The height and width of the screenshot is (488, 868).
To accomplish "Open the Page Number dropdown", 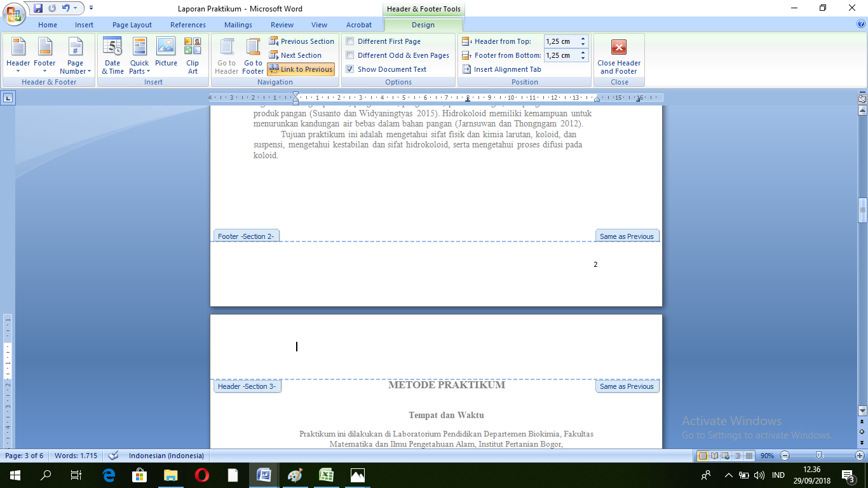I will (x=76, y=56).
